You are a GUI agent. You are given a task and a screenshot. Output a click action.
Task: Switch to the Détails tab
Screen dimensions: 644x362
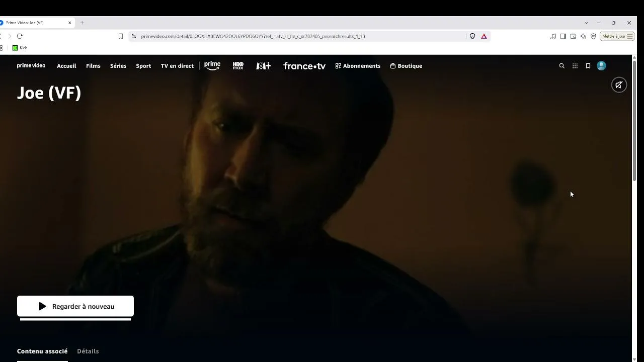tap(88, 351)
